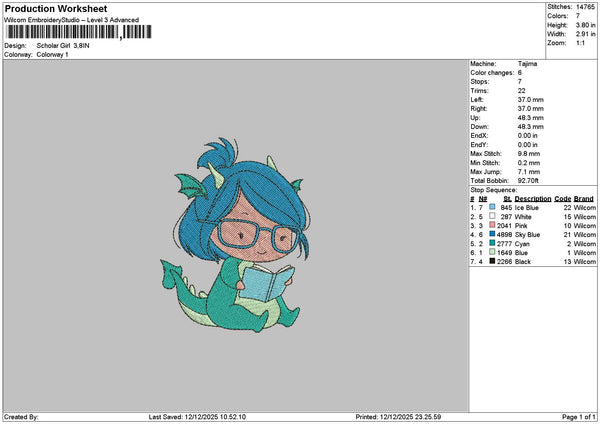Click the Height value '3.80 in'
600x424 pixels.
point(585,25)
